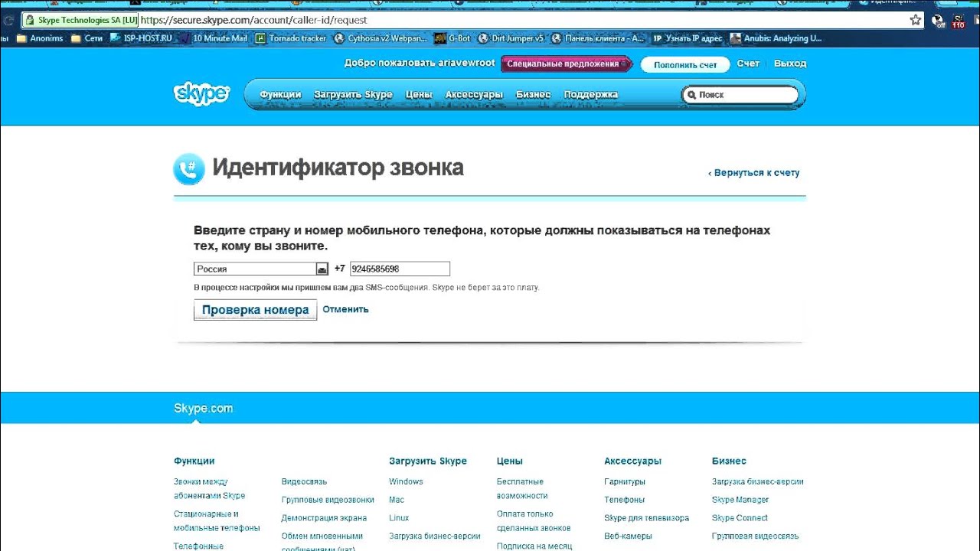Click the Поиск search field

tap(740, 95)
